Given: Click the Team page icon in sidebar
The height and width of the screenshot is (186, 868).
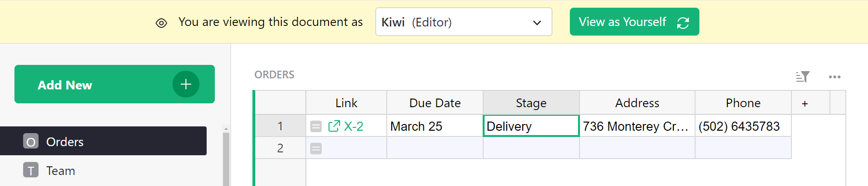Looking at the screenshot, I should coord(31,170).
